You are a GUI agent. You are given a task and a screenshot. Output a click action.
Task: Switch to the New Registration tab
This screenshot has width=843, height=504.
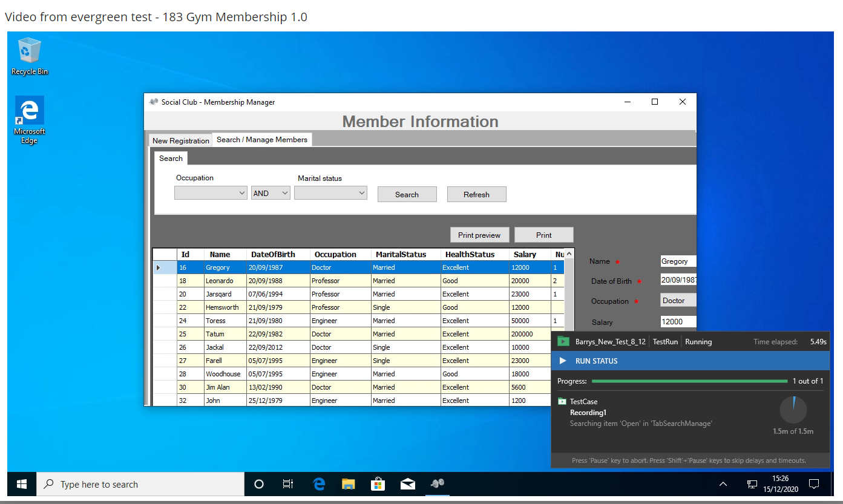[x=180, y=140]
